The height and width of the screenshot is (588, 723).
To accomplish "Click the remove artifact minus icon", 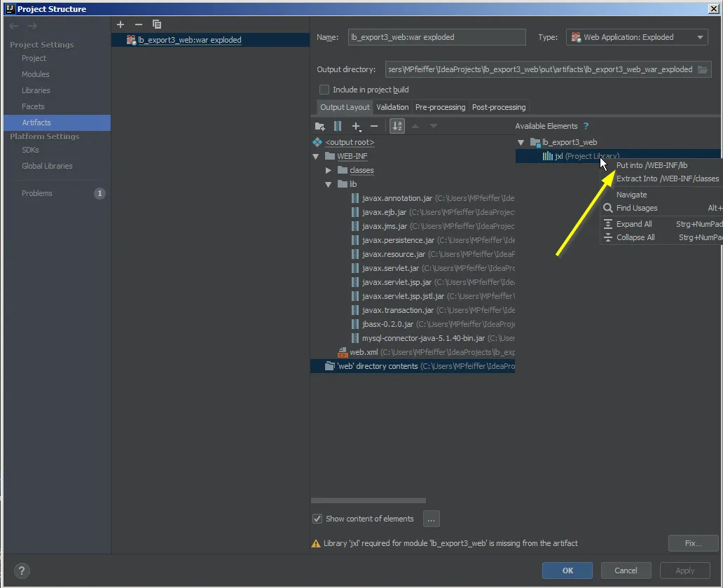I will coord(138,24).
